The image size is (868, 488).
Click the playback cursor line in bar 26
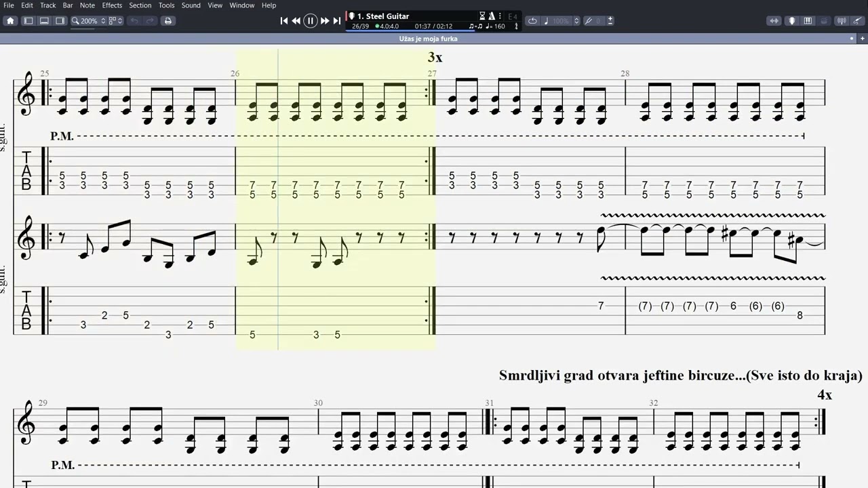coord(278,200)
